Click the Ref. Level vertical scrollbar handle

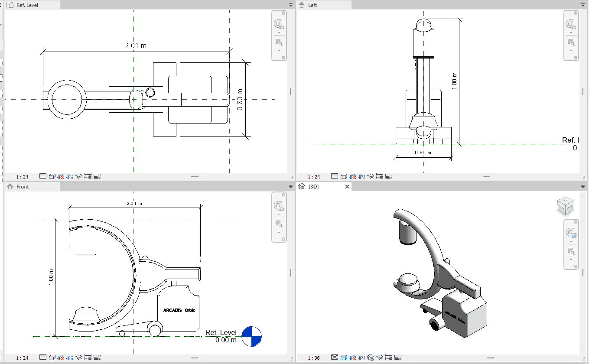291,91
